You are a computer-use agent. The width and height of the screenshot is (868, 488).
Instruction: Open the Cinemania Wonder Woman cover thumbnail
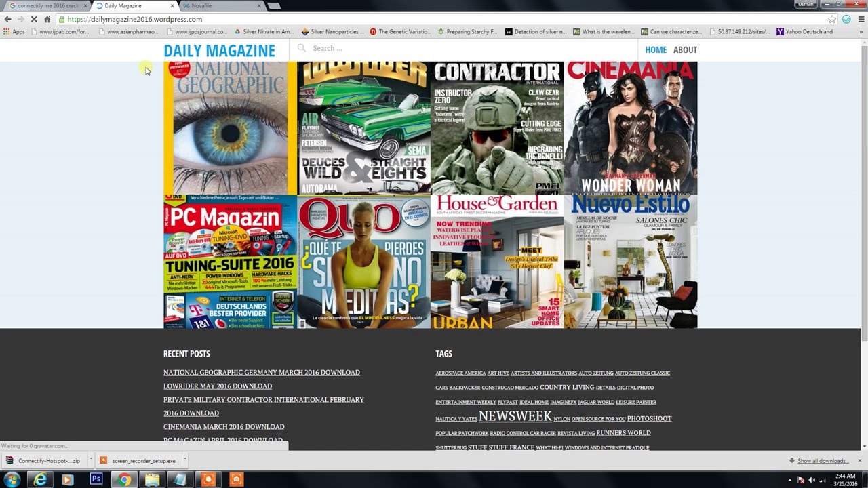[x=631, y=128]
